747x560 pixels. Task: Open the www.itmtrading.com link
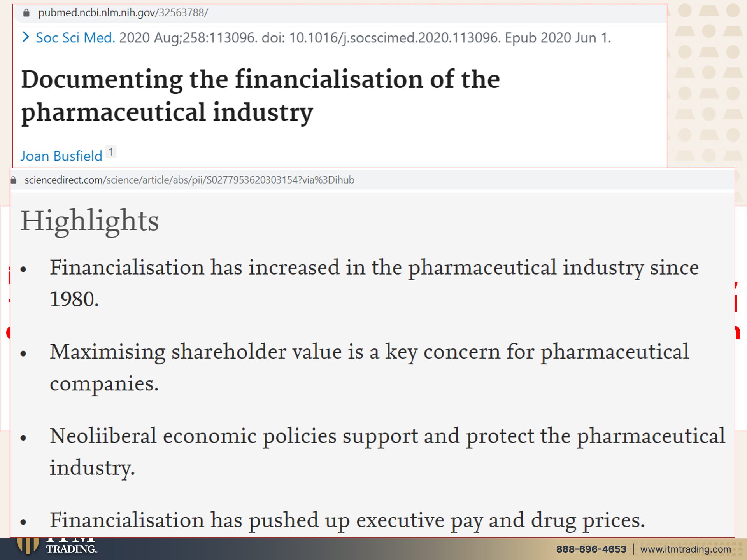click(x=686, y=549)
